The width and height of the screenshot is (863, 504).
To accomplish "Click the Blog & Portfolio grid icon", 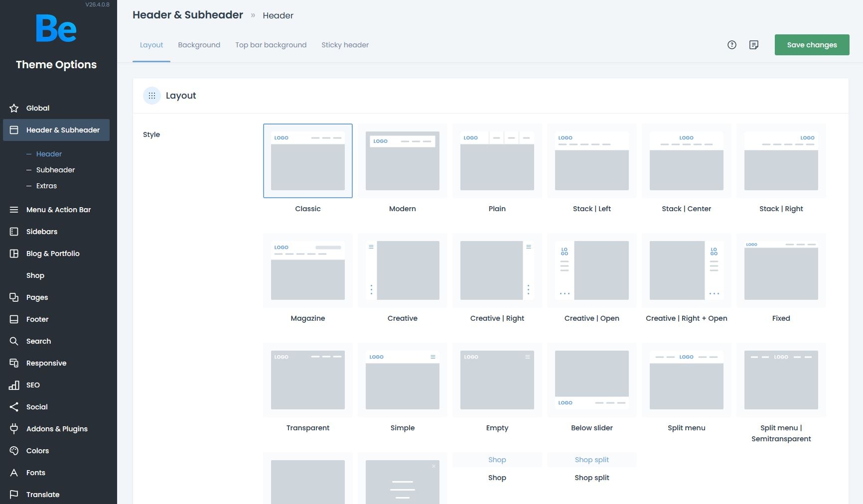I will coord(14,253).
